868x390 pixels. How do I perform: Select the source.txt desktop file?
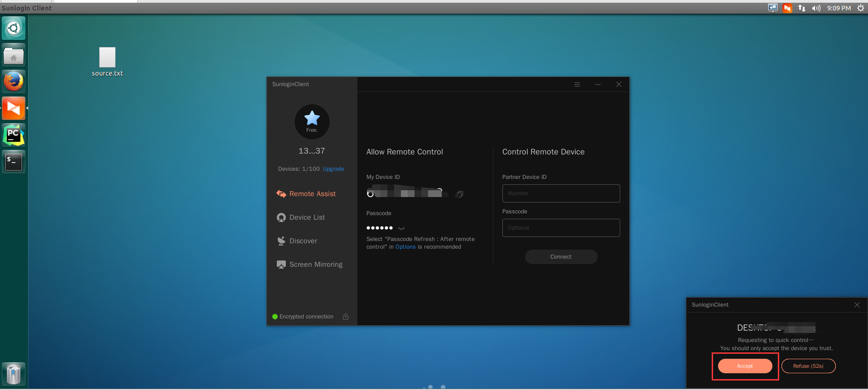point(107,62)
